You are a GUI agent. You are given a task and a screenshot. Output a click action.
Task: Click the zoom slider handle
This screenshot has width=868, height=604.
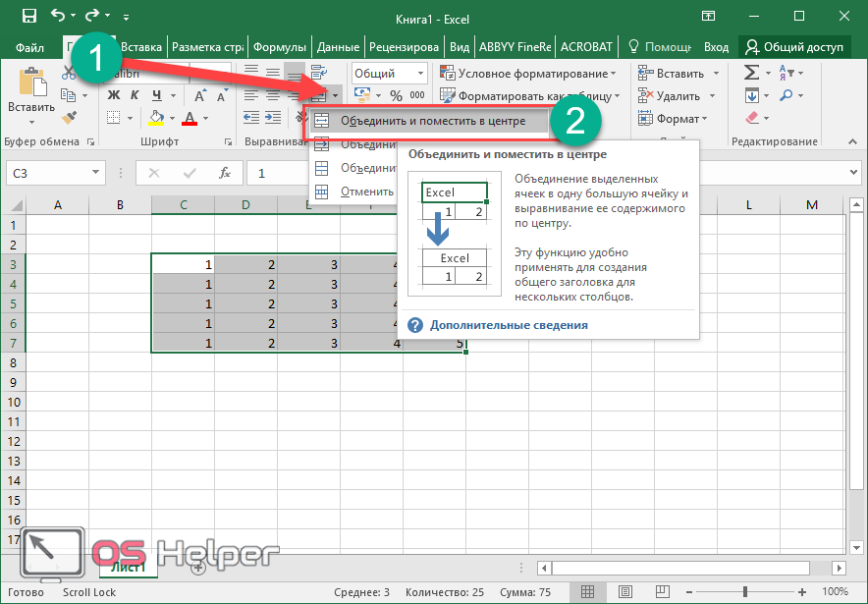pyautogui.click(x=745, y=592)
